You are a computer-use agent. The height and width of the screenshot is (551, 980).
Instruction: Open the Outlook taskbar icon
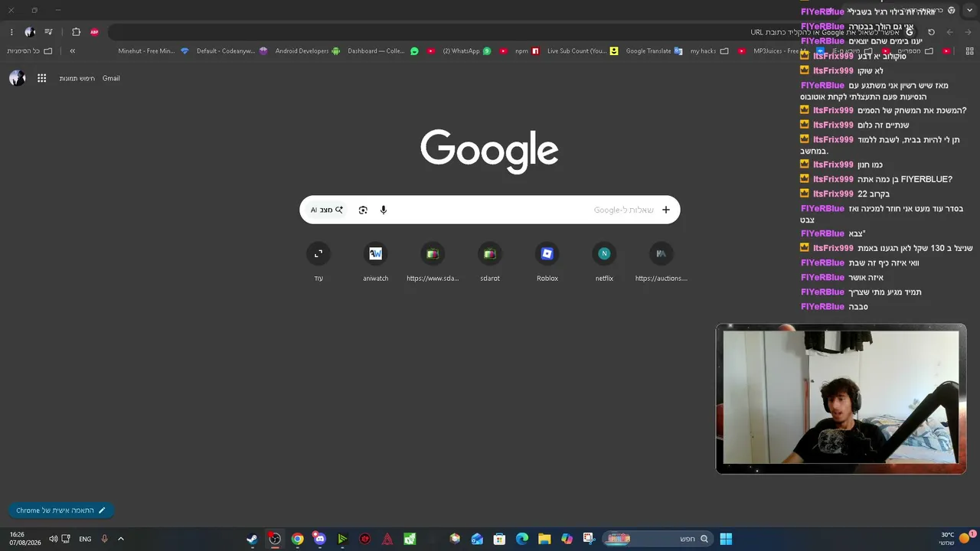477,539
